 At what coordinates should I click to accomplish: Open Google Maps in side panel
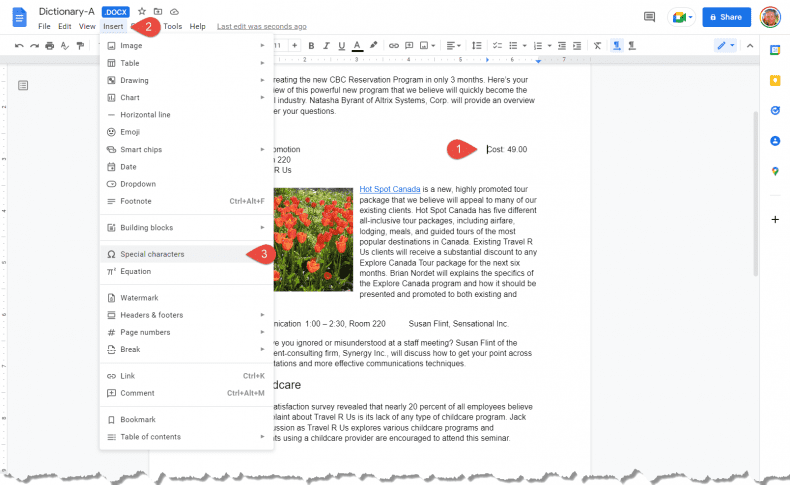tap(775, 171)
